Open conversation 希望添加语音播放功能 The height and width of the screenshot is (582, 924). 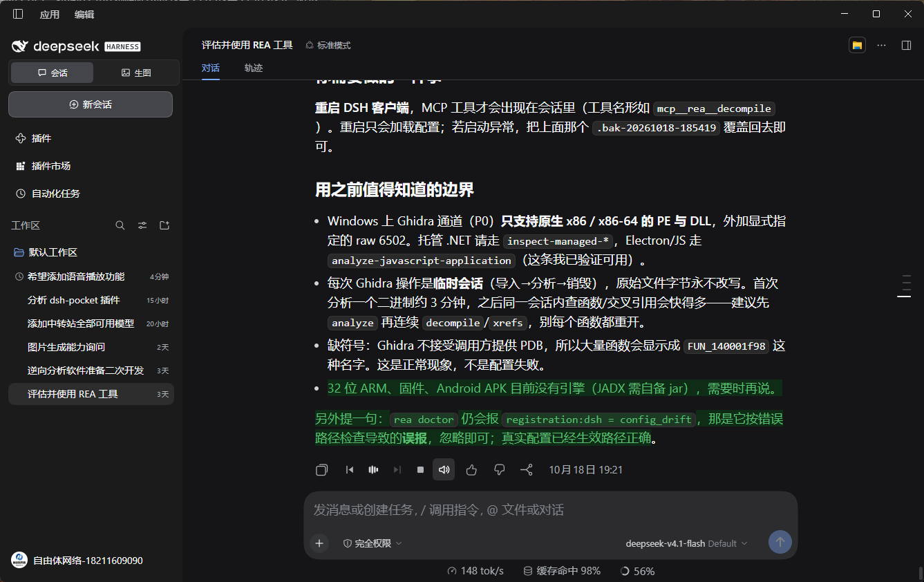tap(91, 276)
